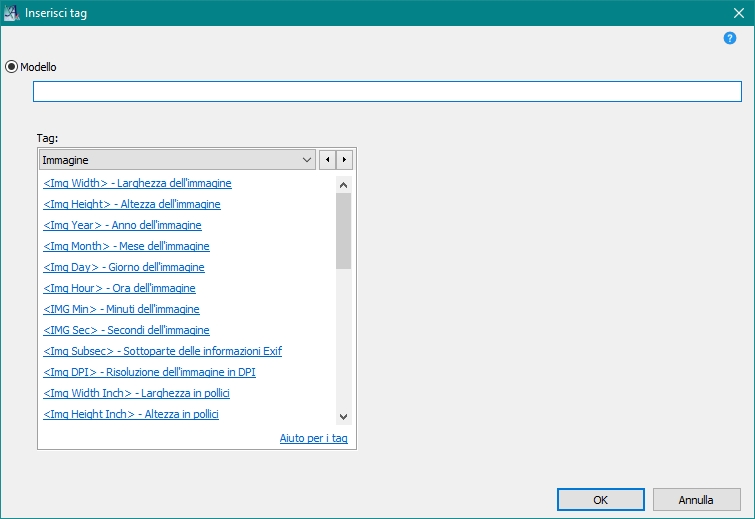Viewport: 755px width, 519px height.
Task: Insert the <Img Width Inch> tag
Action: (136, 393)
